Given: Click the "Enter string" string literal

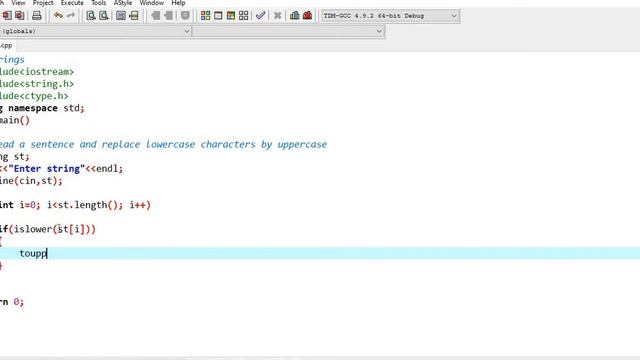Looking at the screenshot, I should [47, 169].
